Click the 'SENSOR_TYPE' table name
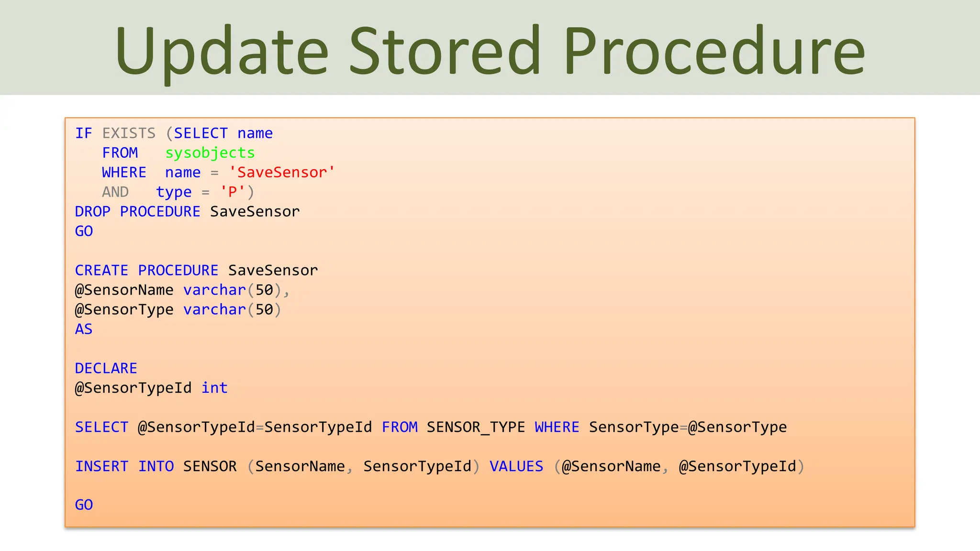This screenshot has width=980, height=551. point(476,427)
